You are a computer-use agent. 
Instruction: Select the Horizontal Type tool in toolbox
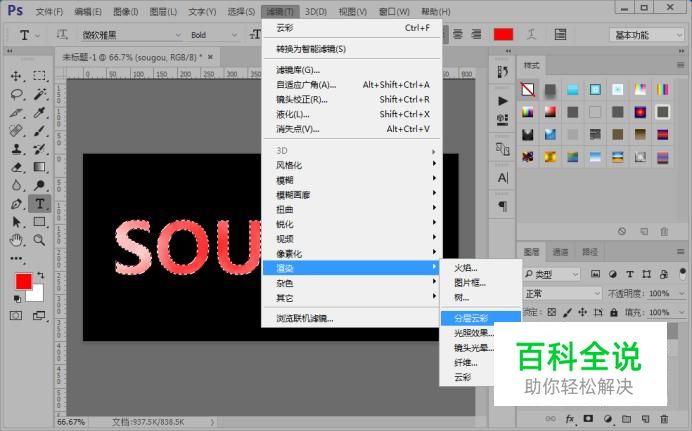[39, 204]
